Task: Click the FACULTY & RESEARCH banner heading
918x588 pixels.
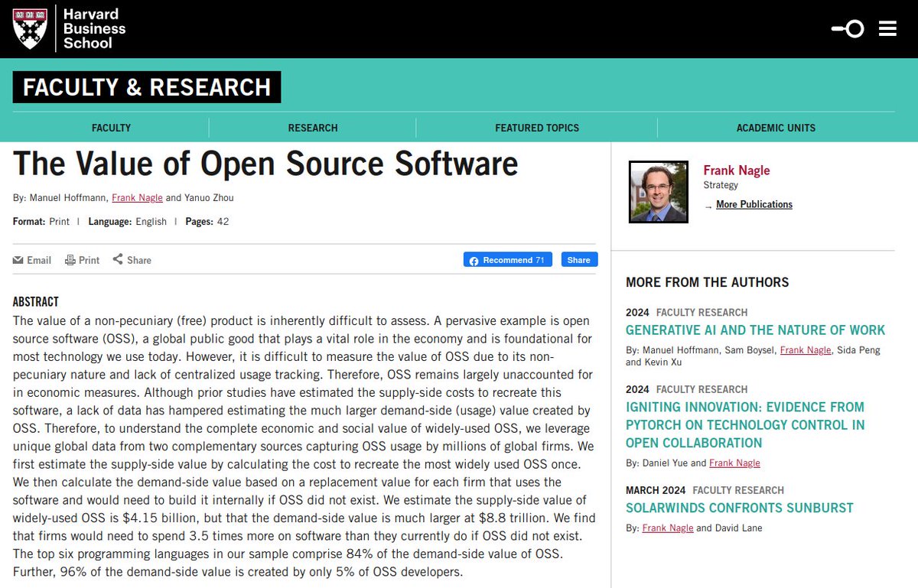Action: coord(147,87)
